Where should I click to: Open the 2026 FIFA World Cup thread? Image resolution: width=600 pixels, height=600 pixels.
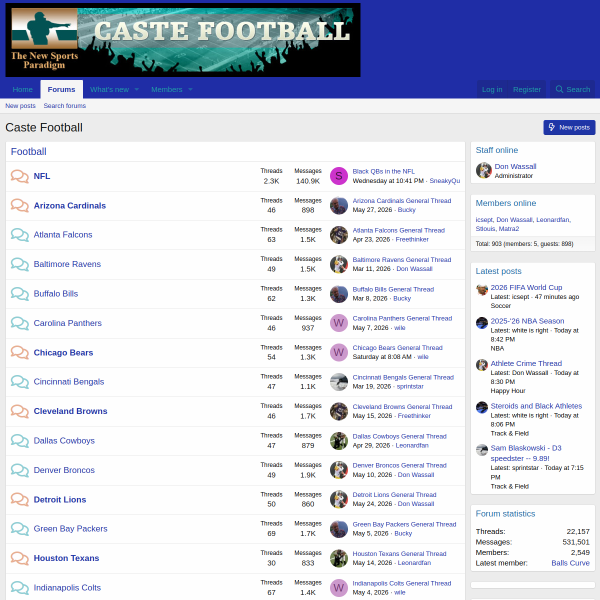[526, 287]
